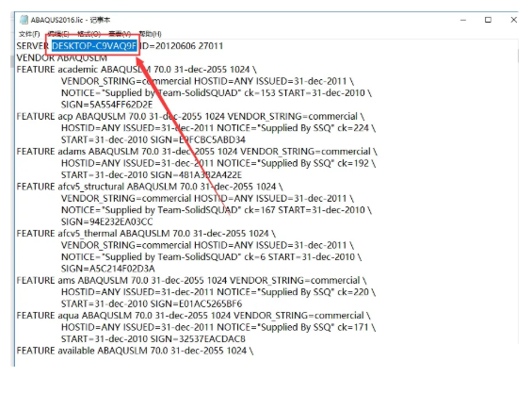Screen dimensions: 532x393
Task: Click ck=6 in the afcv5_thermal block
Action: click(x=255, y=256)
